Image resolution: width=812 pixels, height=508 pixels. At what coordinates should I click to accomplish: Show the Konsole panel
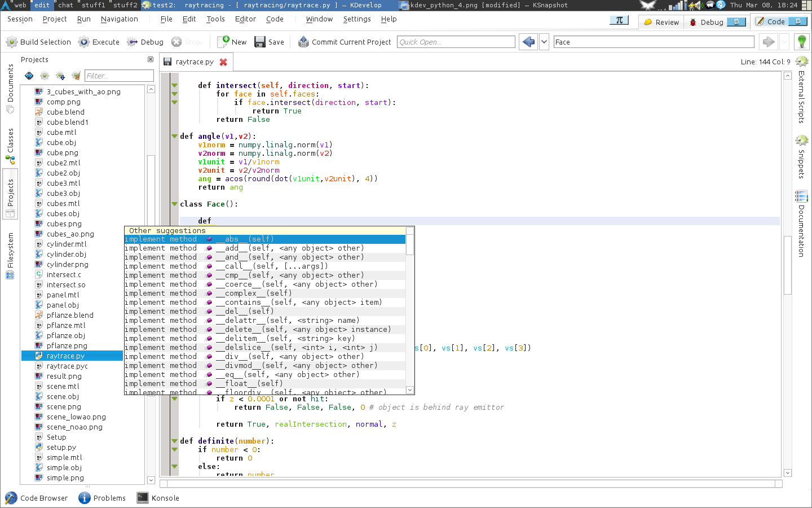tap(158, 498)
